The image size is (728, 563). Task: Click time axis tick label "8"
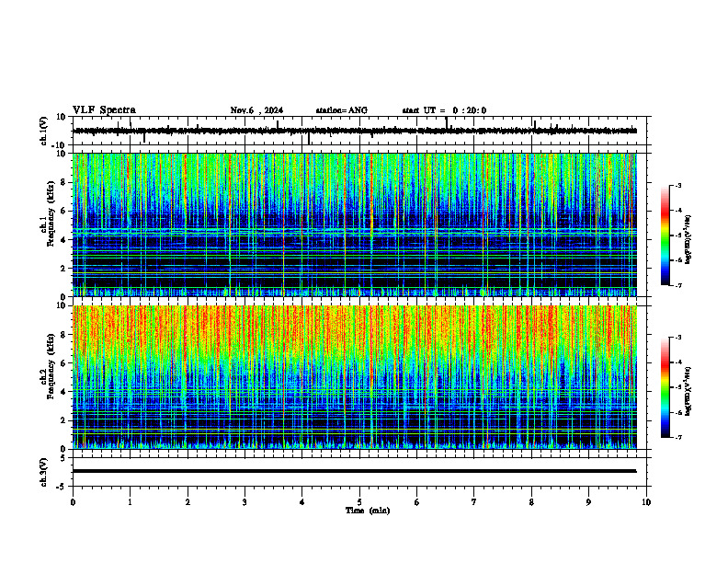(531, 502)
